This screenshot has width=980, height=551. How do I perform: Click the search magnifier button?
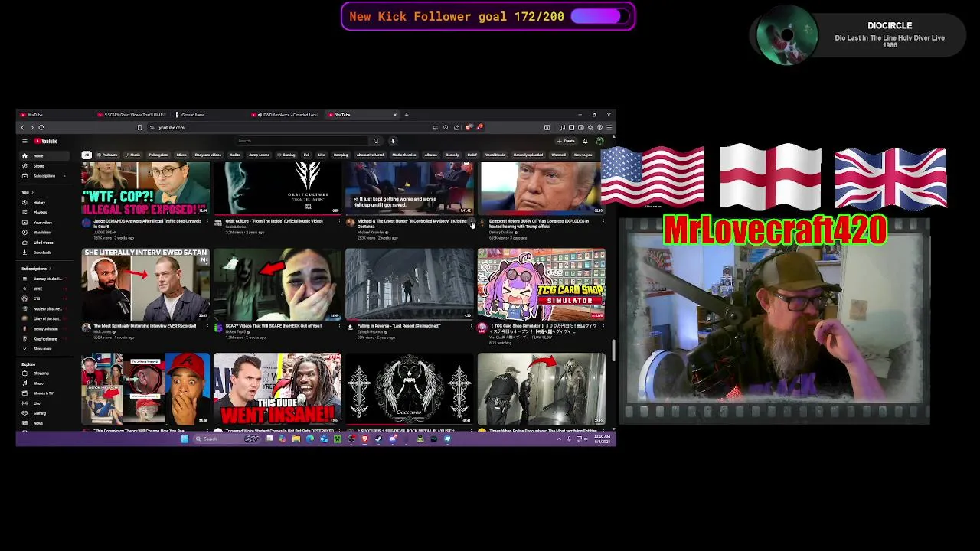(376, 141)
